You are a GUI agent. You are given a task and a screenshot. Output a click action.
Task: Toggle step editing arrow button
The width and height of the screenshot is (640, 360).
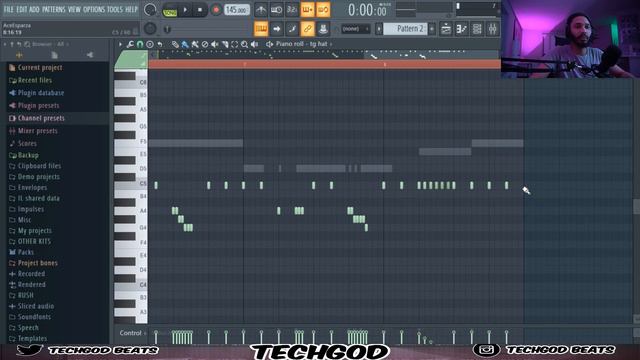(276, 29)
